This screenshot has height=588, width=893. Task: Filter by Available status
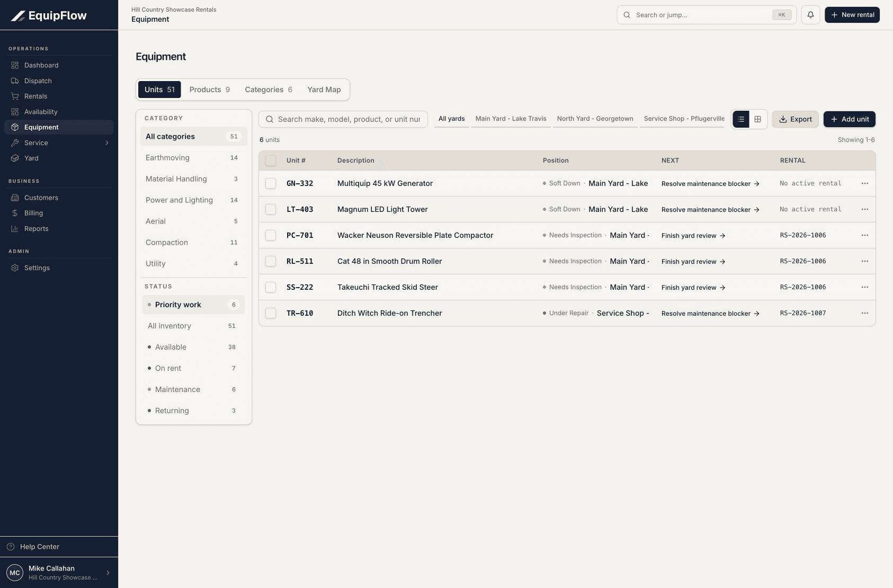(194, 347)
